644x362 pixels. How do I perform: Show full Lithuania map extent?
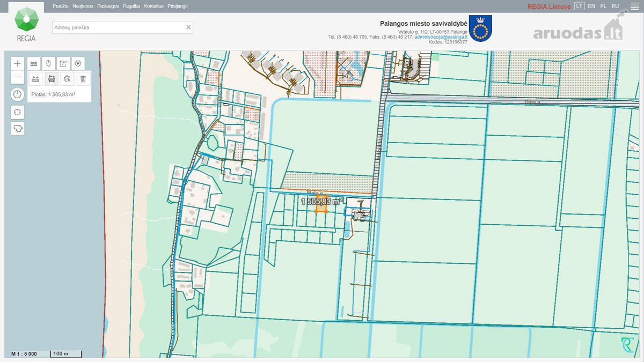coord(18,129)
